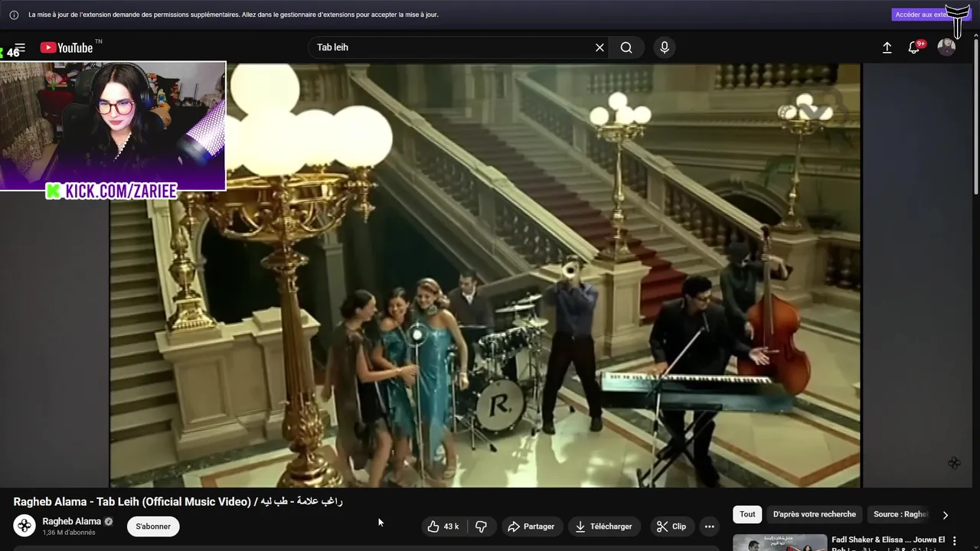Click the info icon in extension update bar
This screenshot has width=980, height=551.
(14, 15)
